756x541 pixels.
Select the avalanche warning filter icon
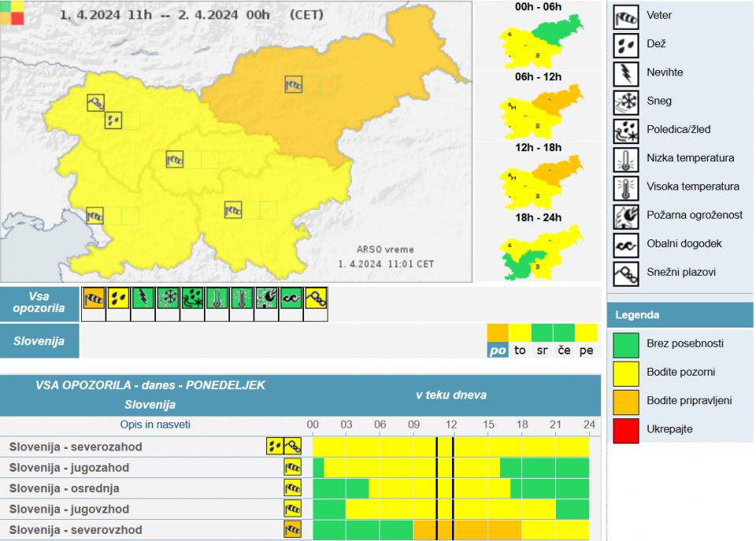[316, 298]
